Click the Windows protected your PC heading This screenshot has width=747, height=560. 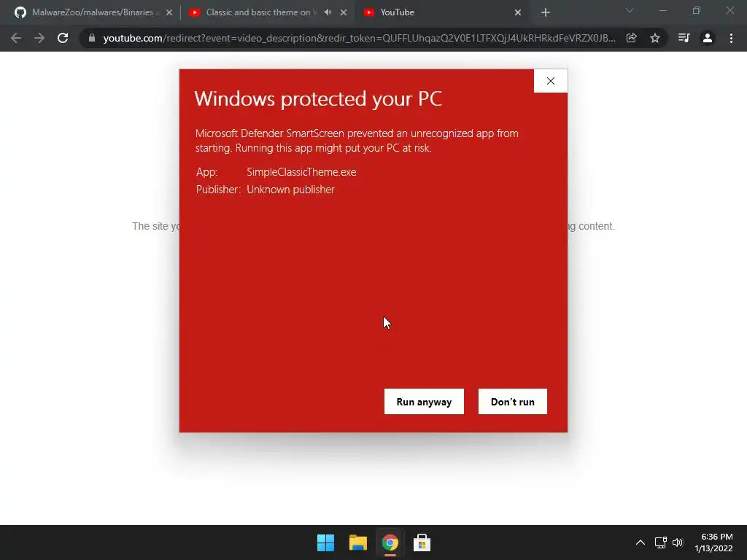318,99
